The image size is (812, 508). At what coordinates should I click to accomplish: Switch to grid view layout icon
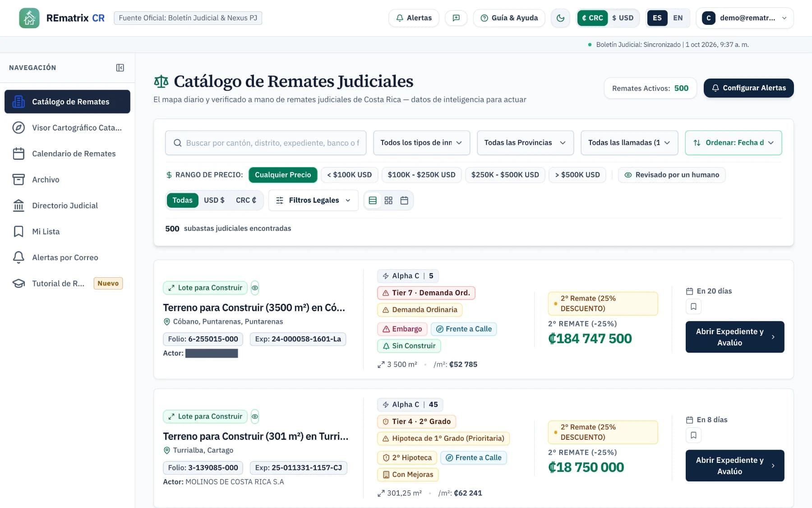(x=388, y=200)
